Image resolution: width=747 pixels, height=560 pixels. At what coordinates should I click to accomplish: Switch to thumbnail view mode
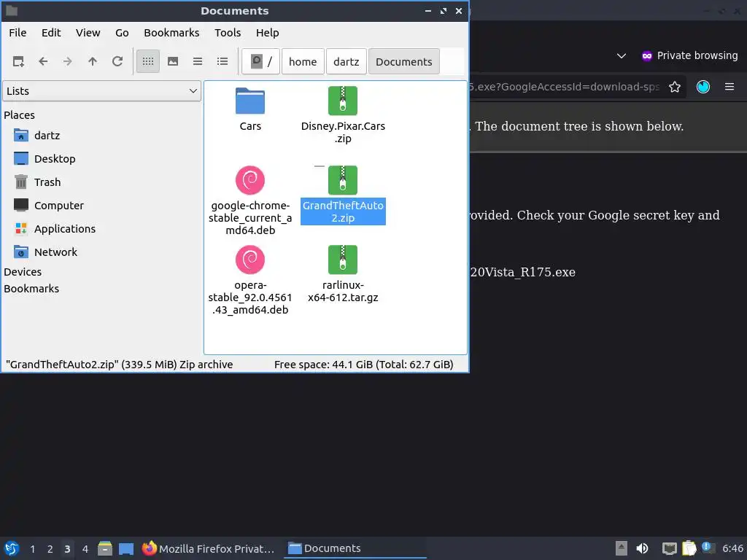click(173, 61)
